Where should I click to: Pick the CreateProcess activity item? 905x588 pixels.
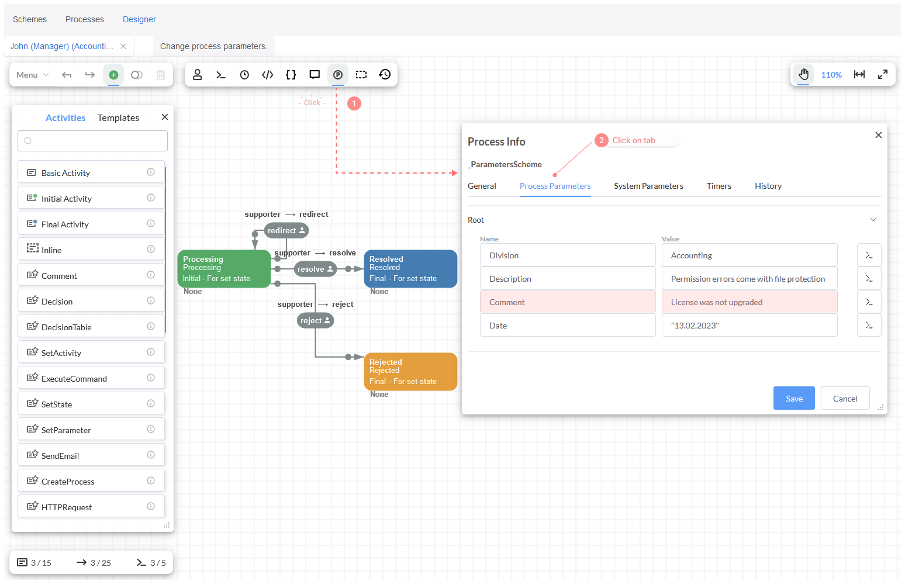91,480
